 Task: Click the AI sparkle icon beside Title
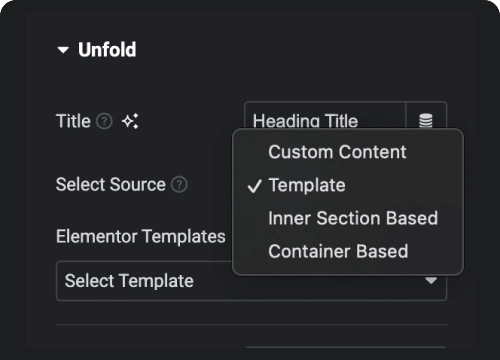point(130,121)
